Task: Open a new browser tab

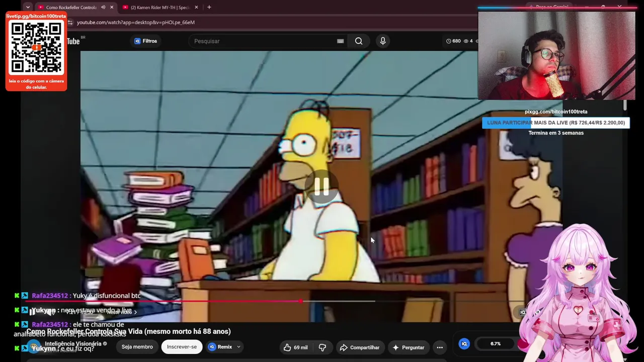Action: 209,7
